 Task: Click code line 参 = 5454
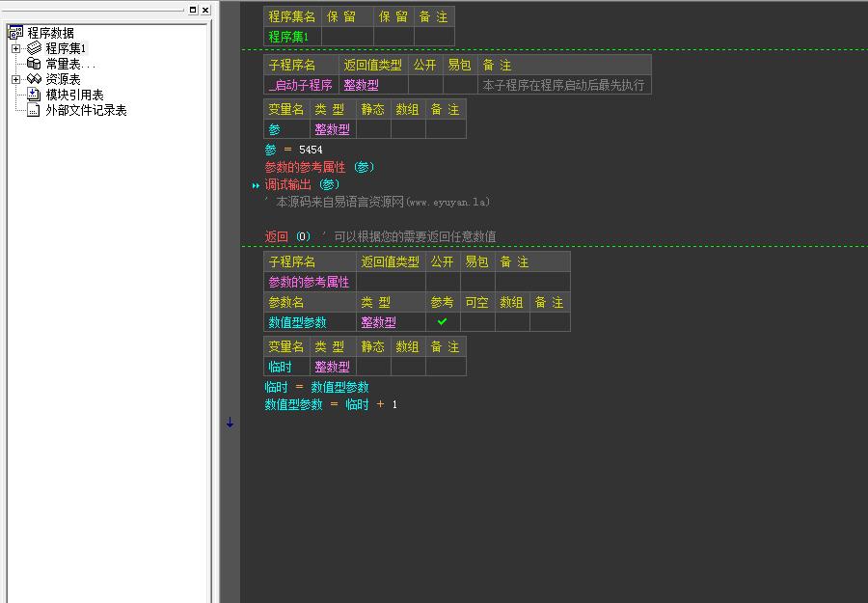click(293, 150)
